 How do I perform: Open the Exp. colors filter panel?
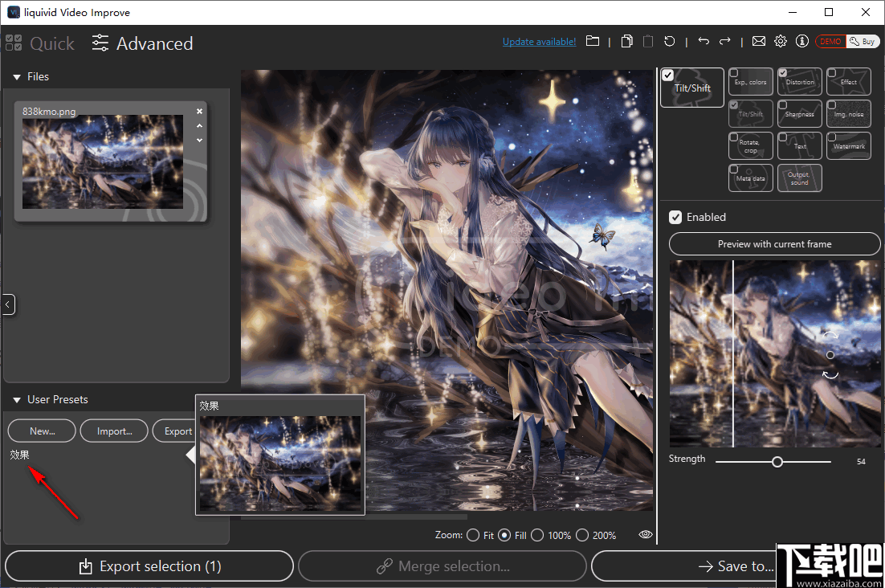(750, 81)
